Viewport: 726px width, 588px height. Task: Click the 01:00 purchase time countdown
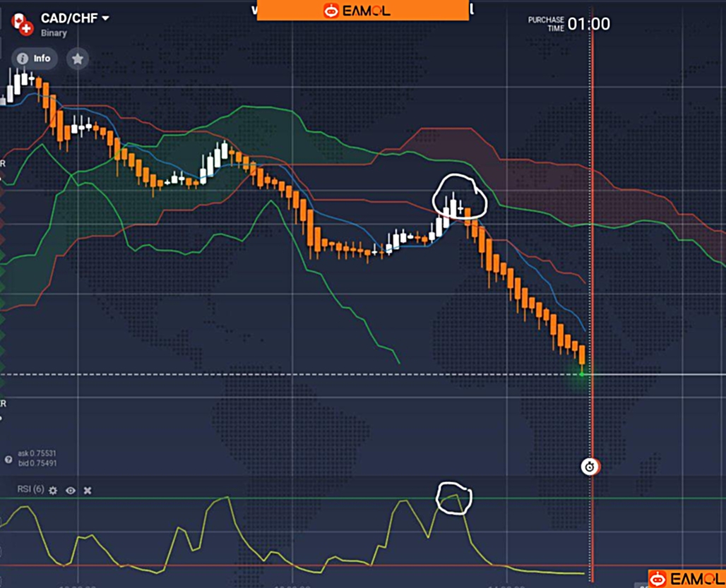(588, 24)
